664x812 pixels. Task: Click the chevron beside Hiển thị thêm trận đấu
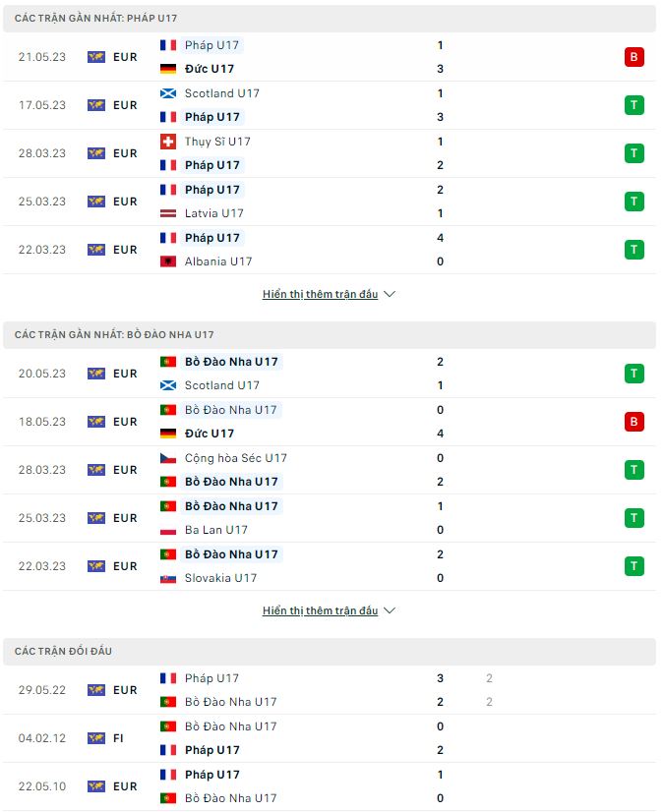[x=390, y=294]
